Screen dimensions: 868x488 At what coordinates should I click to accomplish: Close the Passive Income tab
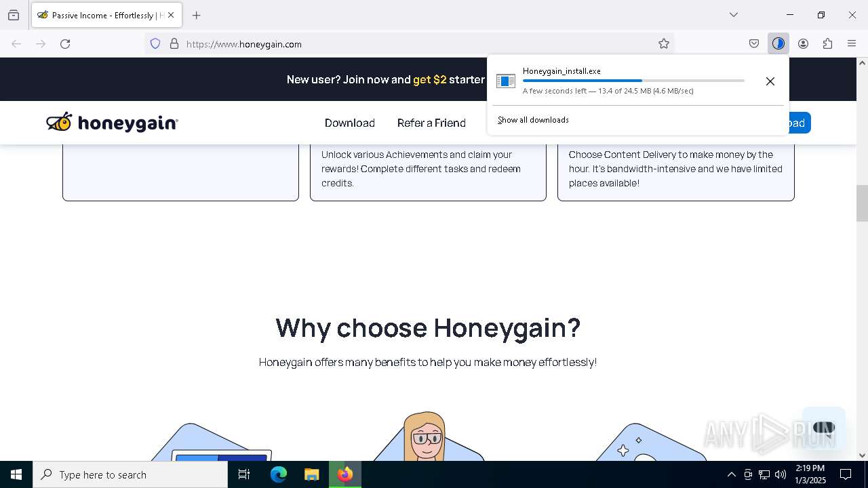click(171, 15)
